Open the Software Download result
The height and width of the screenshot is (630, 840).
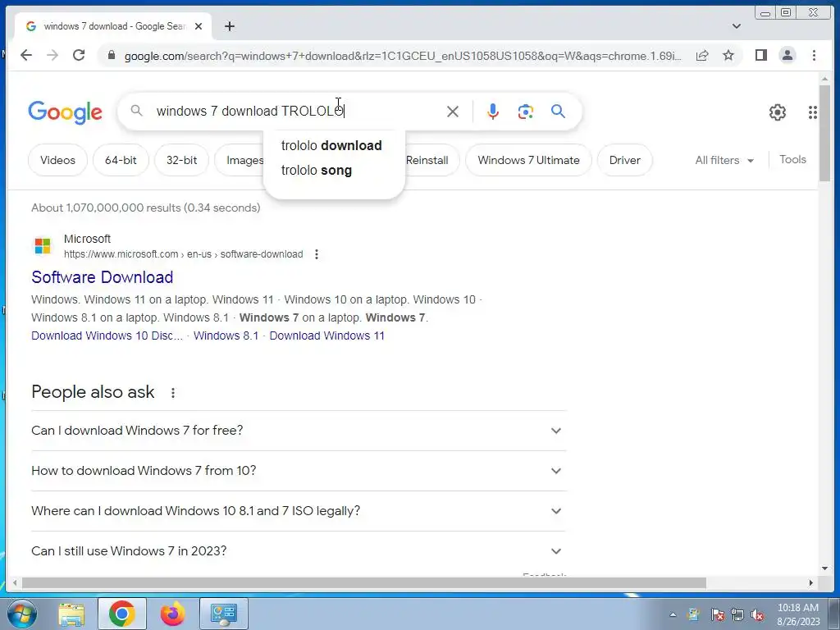point(102,277)
